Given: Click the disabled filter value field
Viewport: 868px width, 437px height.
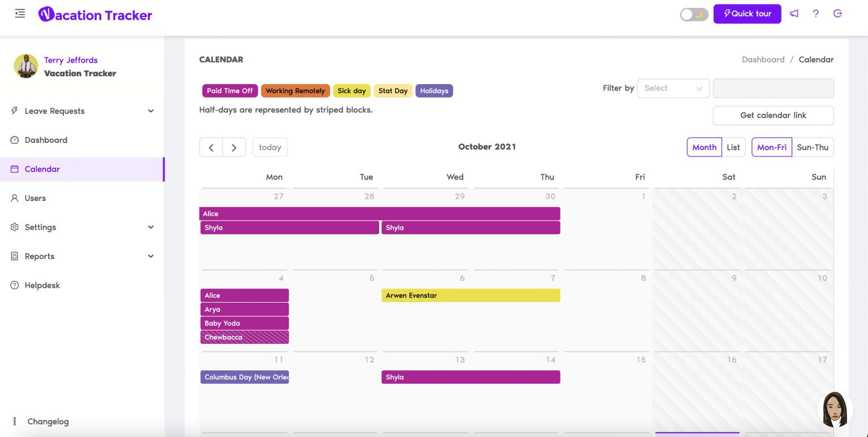Looking at the screenshot, I should (773, 88).
